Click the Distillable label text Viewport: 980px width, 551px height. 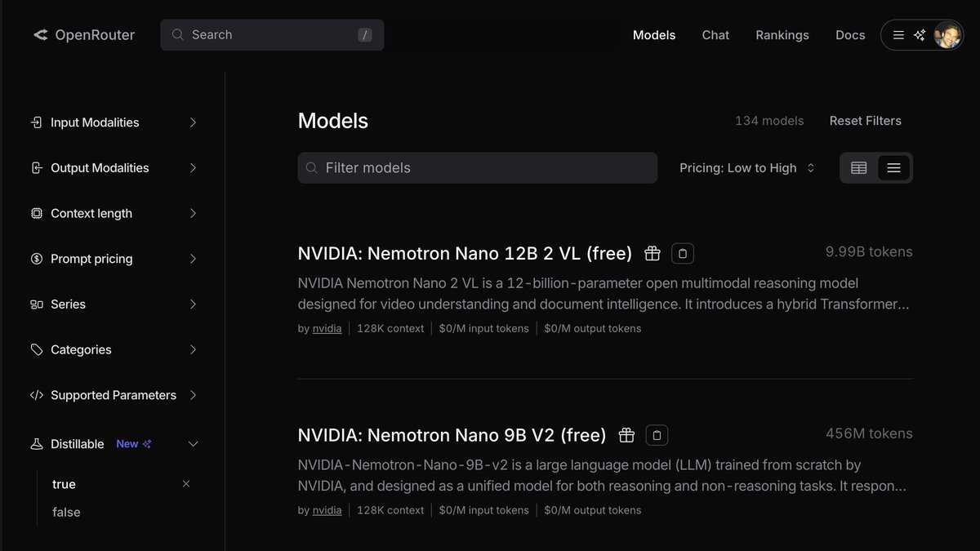tap(78, 444)
